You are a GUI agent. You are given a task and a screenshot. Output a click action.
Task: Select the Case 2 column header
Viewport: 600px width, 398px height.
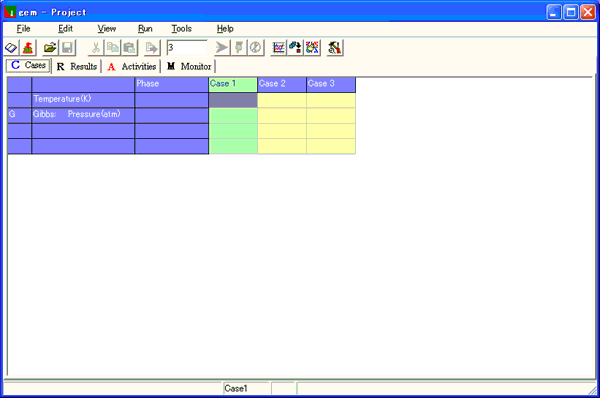[282, 85]
